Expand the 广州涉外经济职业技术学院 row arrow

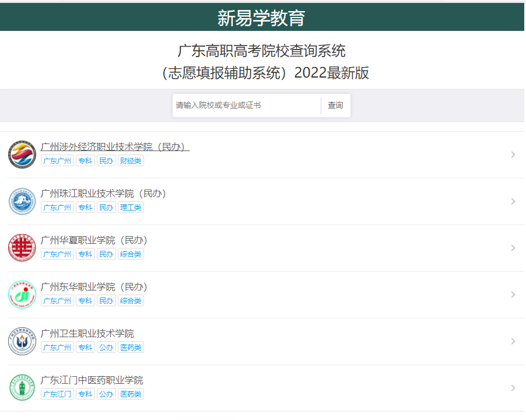point(513,154)
